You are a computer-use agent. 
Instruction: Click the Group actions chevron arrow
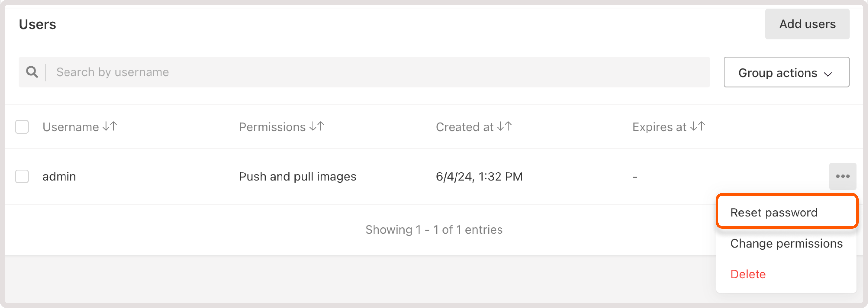click(828, 74)
